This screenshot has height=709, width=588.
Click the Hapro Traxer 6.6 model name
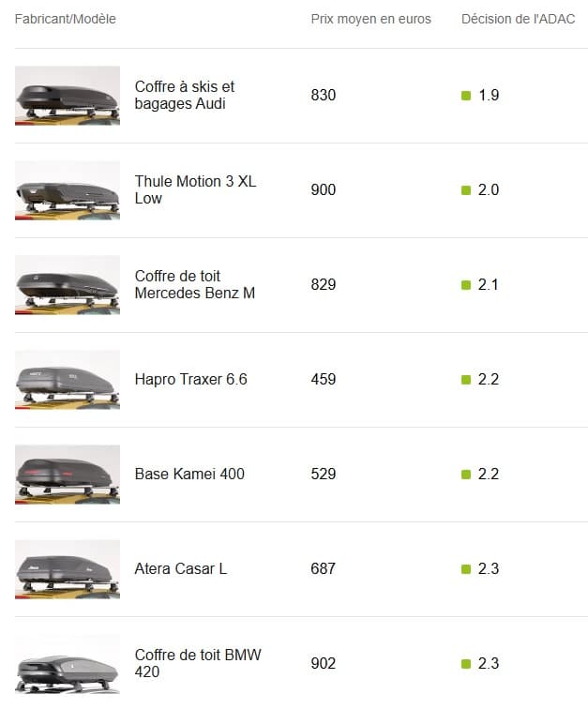click(191, 379)
